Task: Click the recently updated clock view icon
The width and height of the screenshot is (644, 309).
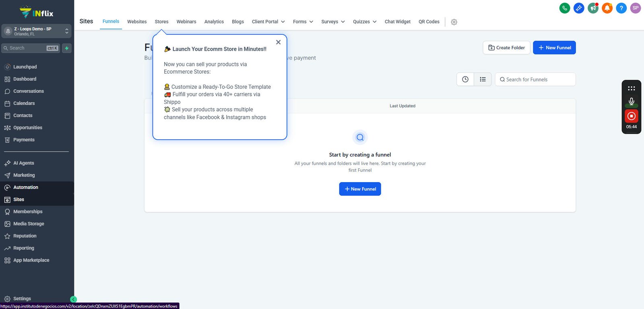Action: [x=465, y=79]
